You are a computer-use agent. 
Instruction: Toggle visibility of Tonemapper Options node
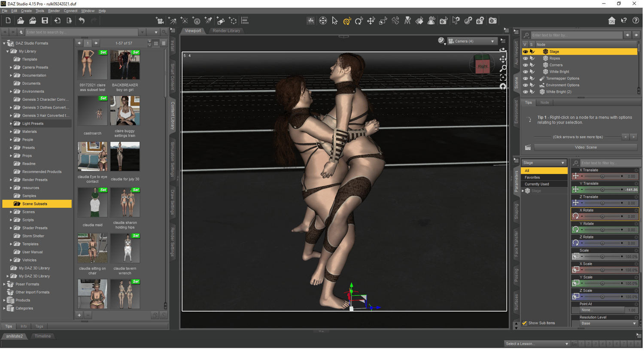click(x=525, y=79)
